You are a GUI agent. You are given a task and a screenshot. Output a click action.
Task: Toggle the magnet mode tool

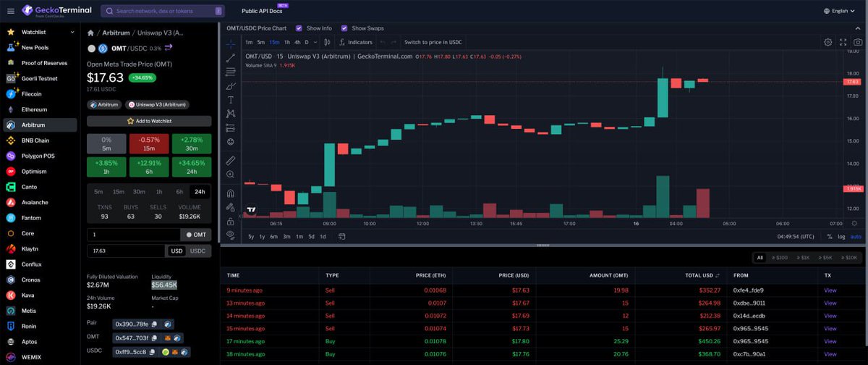point(231,193)
